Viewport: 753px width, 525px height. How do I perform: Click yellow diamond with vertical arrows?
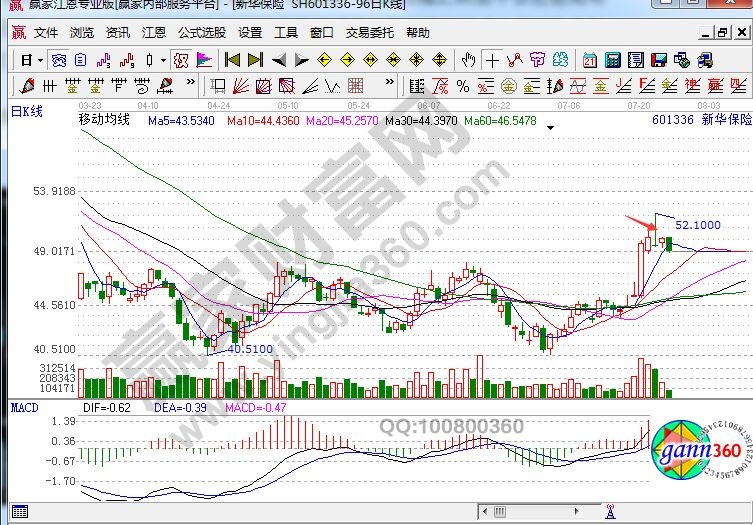click(439, 61)
